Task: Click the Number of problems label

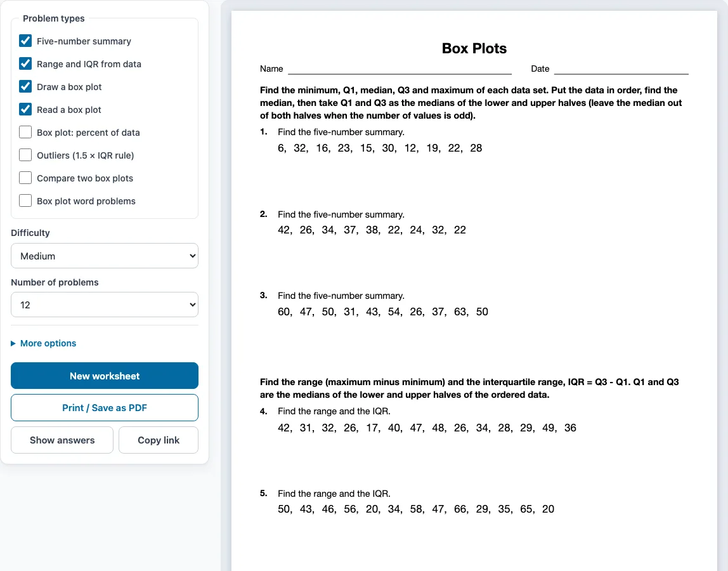Action: (x=55, y=282)
